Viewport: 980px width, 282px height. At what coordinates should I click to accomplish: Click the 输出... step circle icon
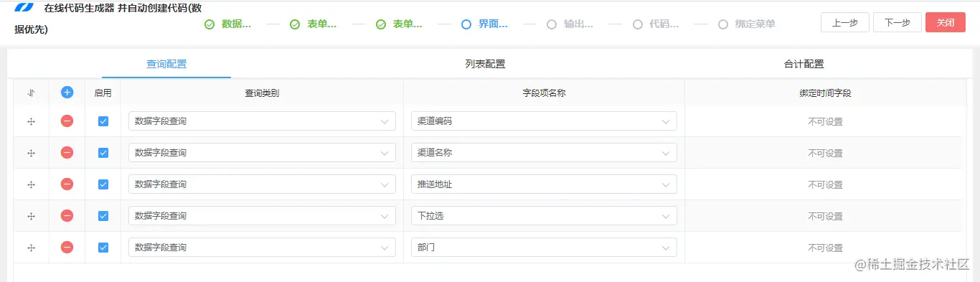point(552,24)
